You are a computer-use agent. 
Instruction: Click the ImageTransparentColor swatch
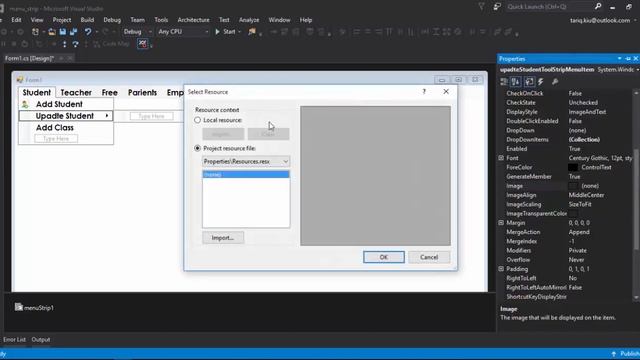tap(573, 213)
